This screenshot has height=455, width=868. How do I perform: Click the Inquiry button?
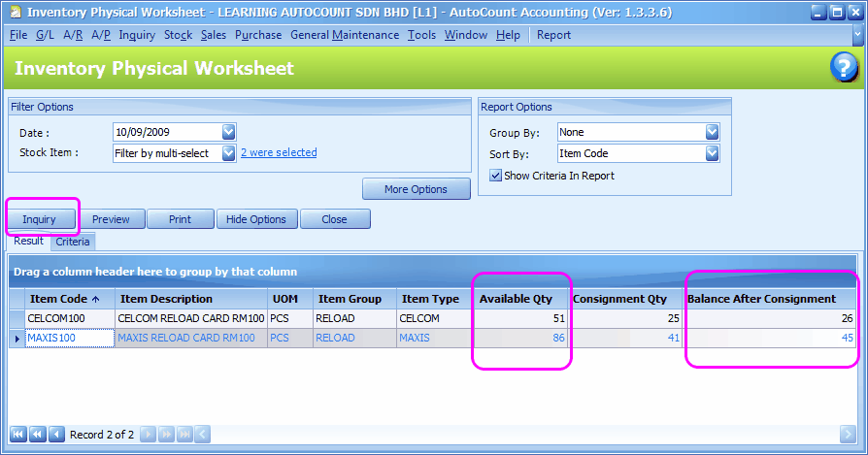39,219
